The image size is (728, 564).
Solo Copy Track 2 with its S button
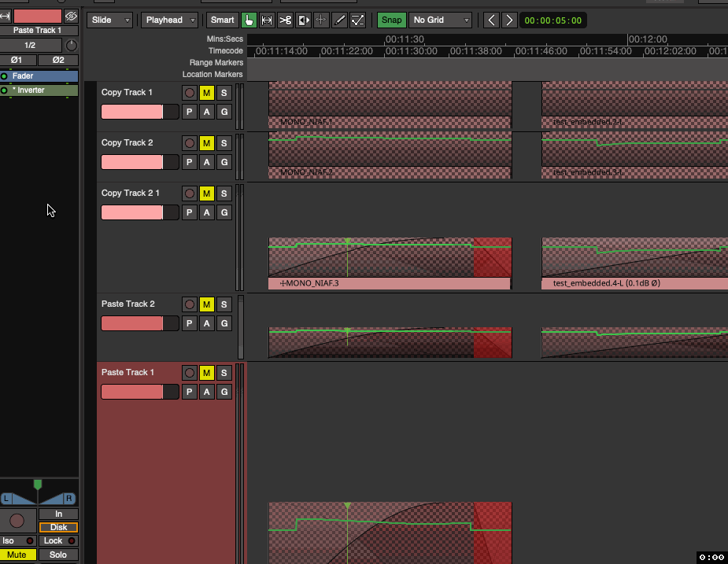coord(224,142)
